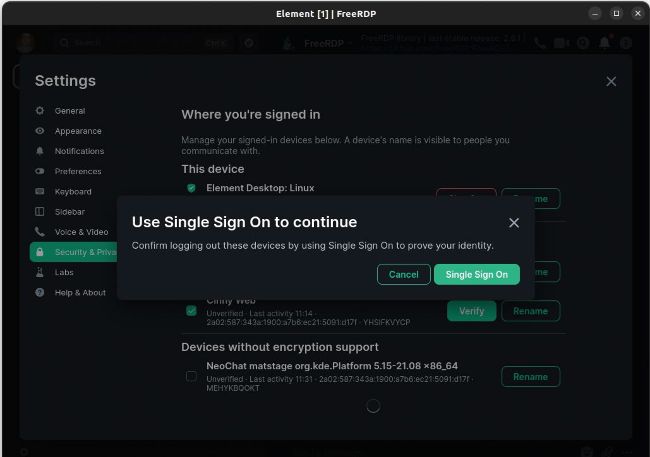The width and height of the screenshot is (650, 457).
Task: Rename the Element Desktop: Linux device
Action: [530, 198]
